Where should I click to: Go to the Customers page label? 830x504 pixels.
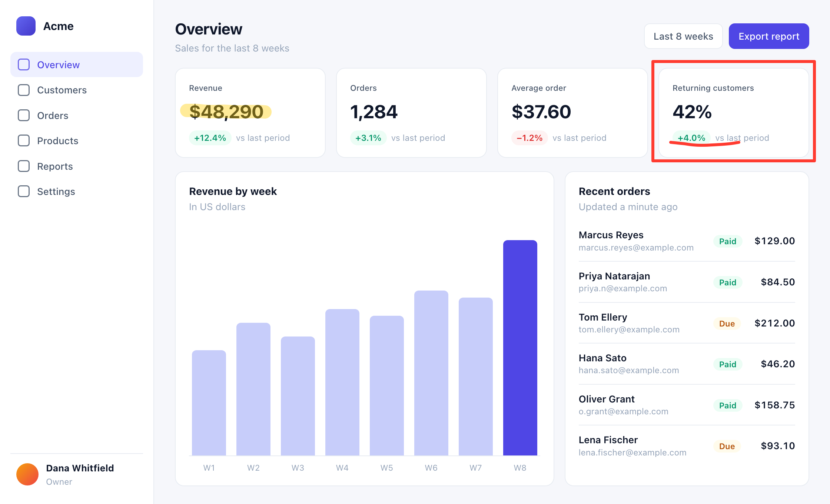(x=62, y=90)
